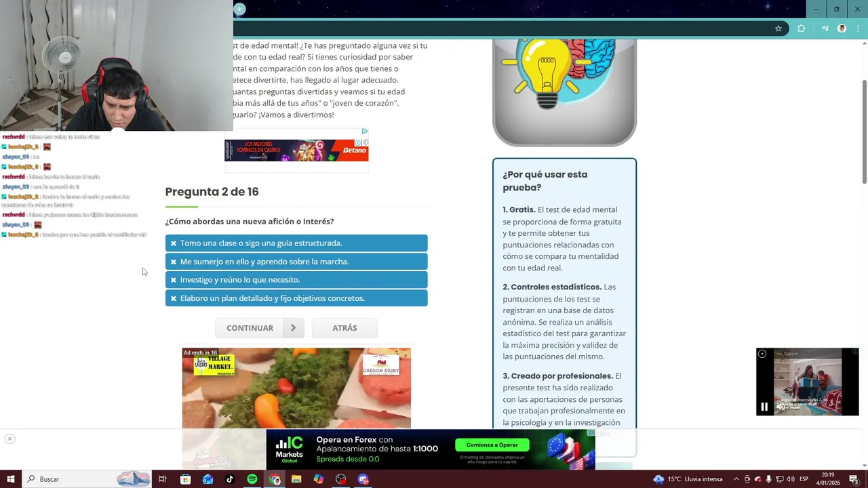868x488 pixels.
Task: Show hidden system tray icons
Action: [x=736, y=479]
